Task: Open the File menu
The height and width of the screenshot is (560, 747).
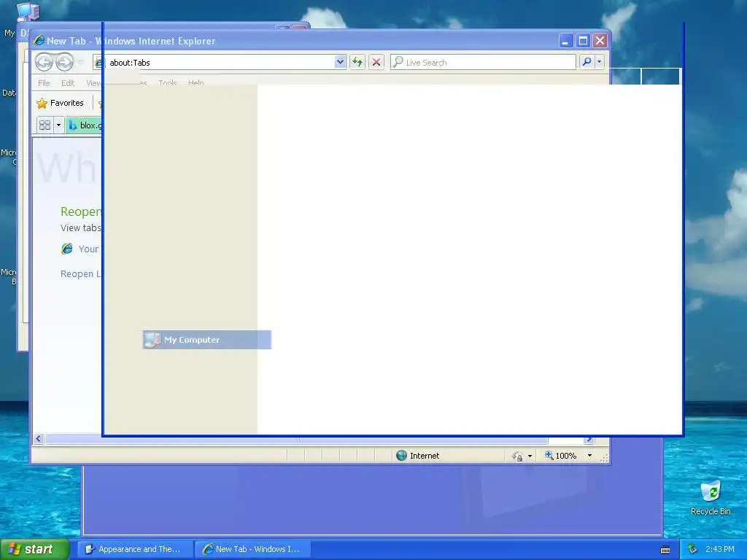Action: pyautogui.click(x=44, y=83)
